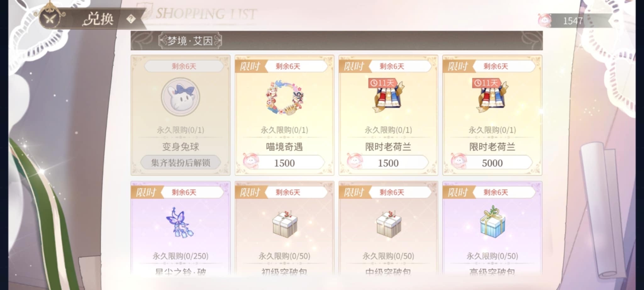Select the 梦境·艾因 shop tab

(190, 41)
